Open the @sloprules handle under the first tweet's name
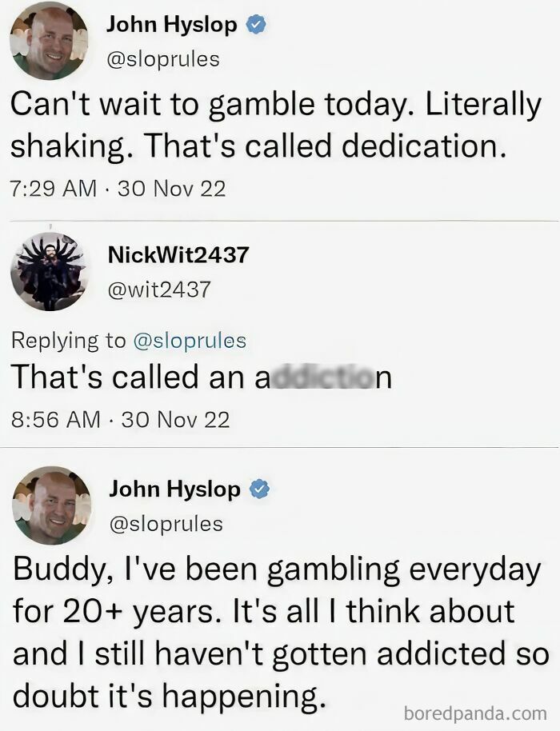The image size is (560, 731). 163,60
